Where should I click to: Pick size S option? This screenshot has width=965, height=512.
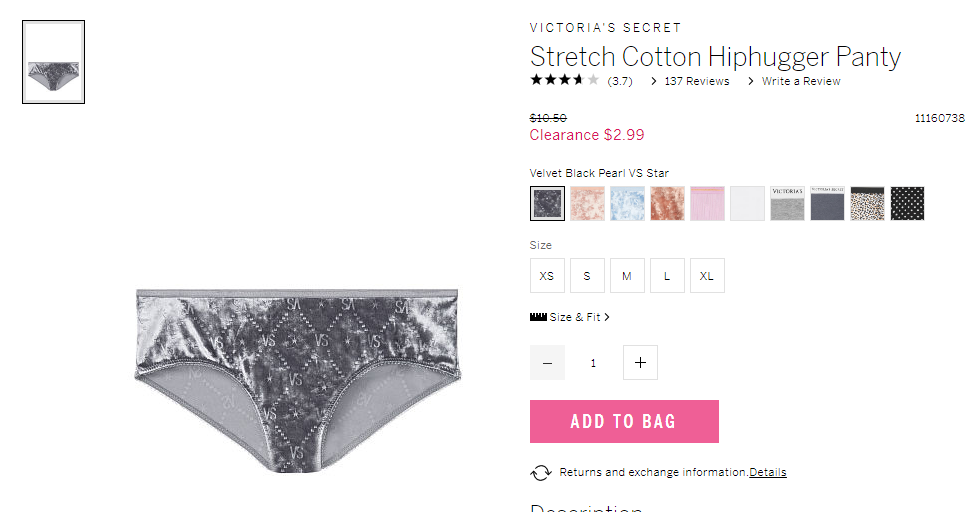click(x=587, y=276)
